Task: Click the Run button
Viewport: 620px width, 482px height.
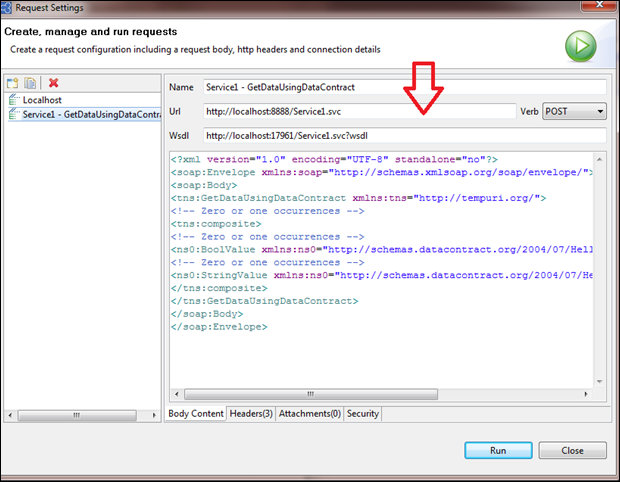Action: [498, 450]
